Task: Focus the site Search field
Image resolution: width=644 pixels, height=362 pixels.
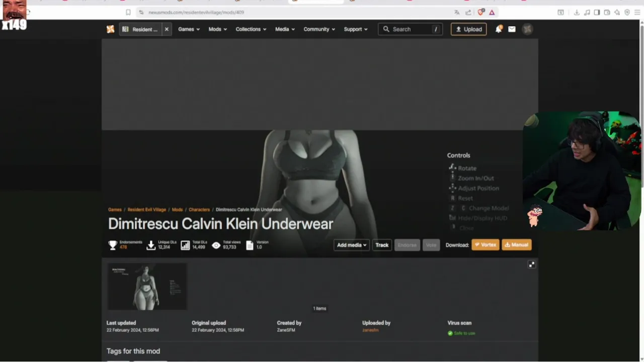Action: click(411, 29)
